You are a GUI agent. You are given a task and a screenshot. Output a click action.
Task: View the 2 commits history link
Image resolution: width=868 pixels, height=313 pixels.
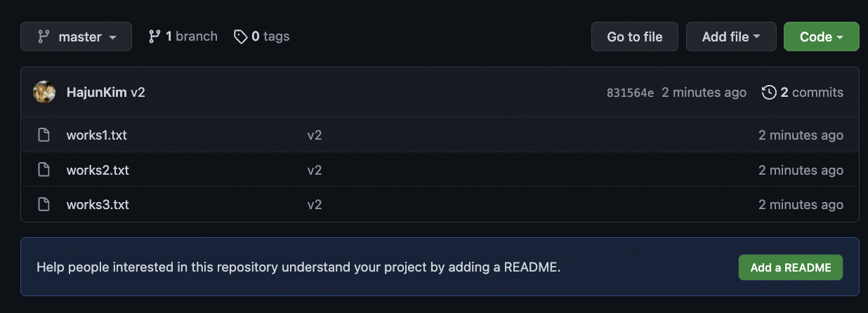click(x=803, y=92)
